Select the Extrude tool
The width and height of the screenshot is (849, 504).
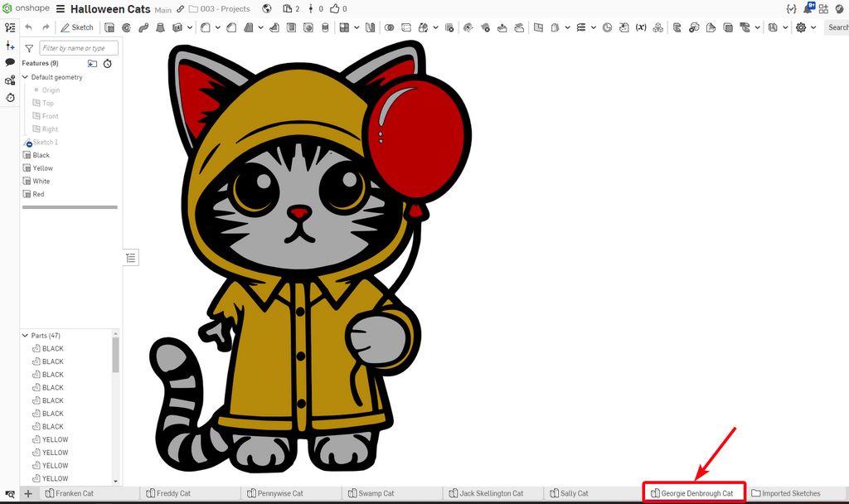pyautogui.click(x=109, y=27)
